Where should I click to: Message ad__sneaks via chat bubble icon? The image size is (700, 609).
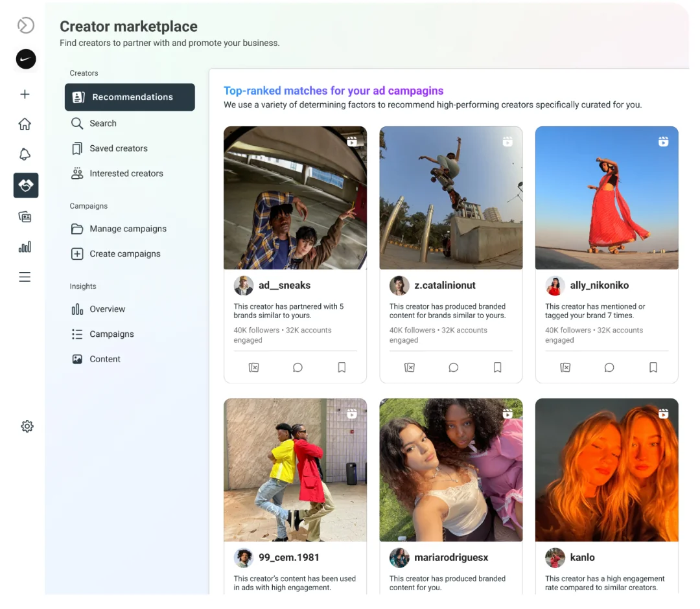pos(297,367)
